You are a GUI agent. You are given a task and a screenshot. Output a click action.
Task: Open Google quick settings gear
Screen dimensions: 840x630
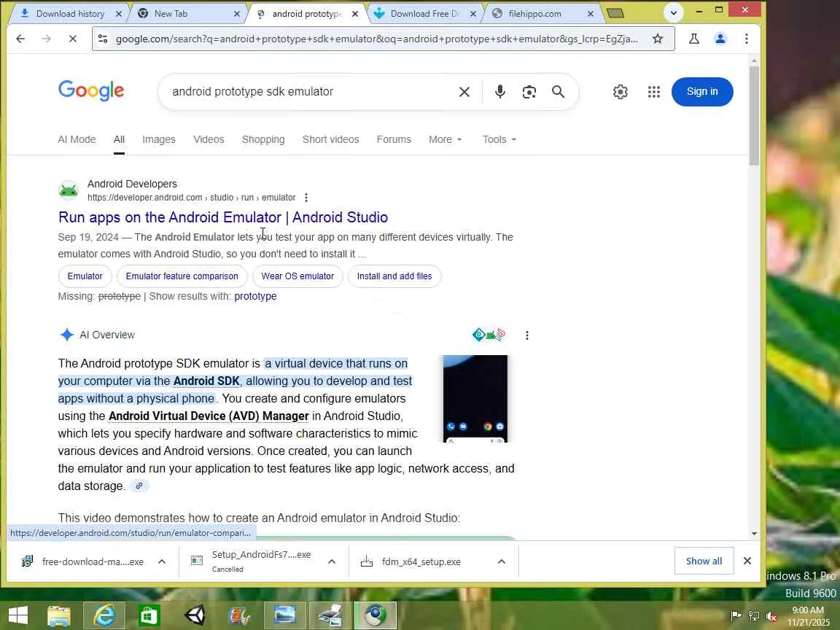[x=621, y=92]
